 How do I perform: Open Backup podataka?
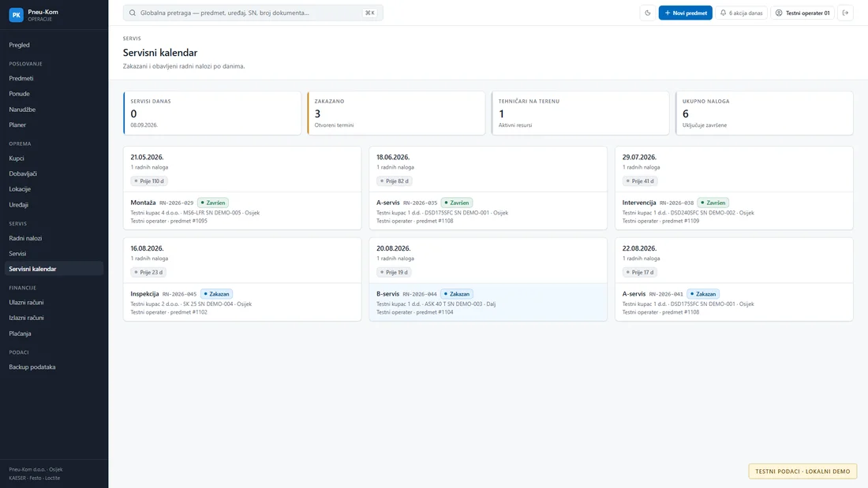54,367
